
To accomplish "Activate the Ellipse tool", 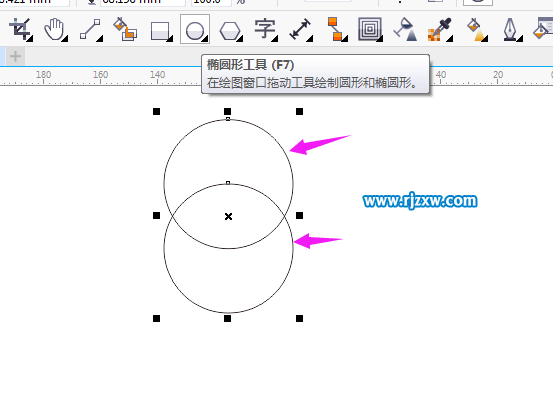I will [195, 29].
